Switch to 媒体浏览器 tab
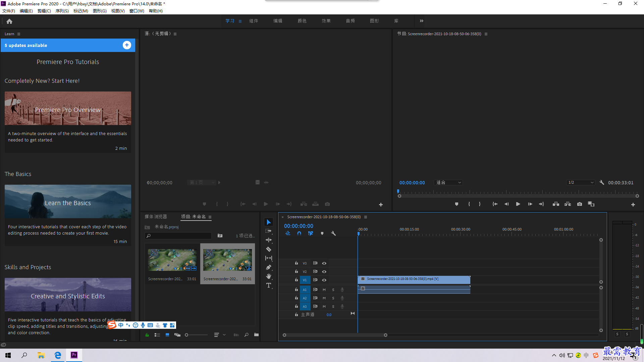Viewport: 644px width, 362px height. tap(156, 217)
